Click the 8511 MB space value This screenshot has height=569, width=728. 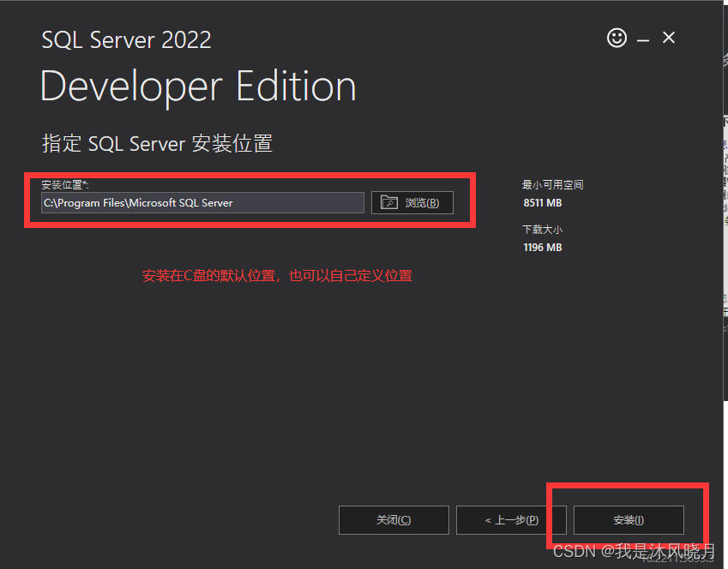point(542,203)
